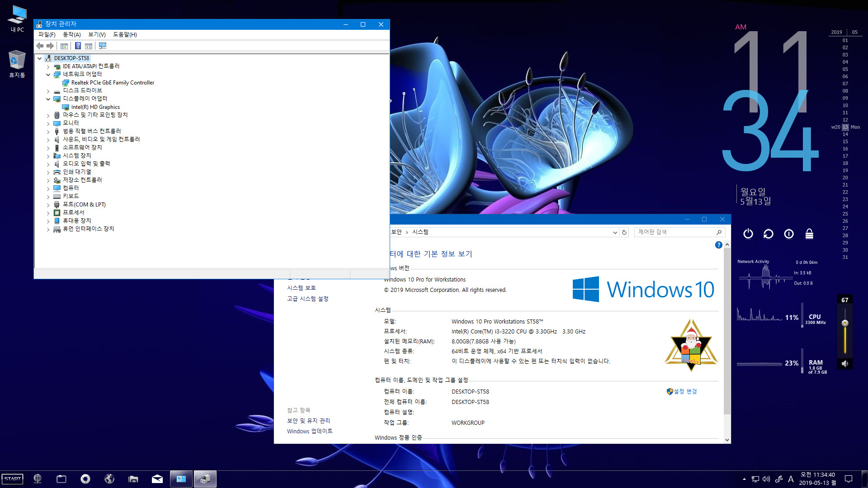Adjust the volume slider knob in widget
Screen dimensions: 868x488
[844, 323]
